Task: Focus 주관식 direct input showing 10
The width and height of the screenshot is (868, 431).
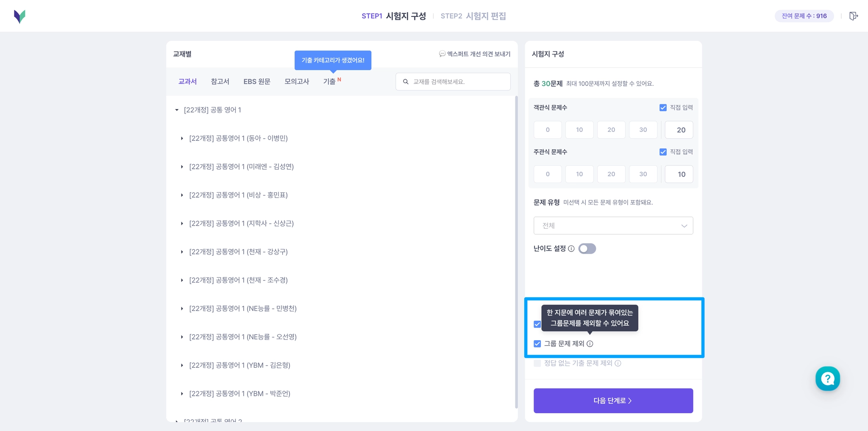Action: (679, 174)
